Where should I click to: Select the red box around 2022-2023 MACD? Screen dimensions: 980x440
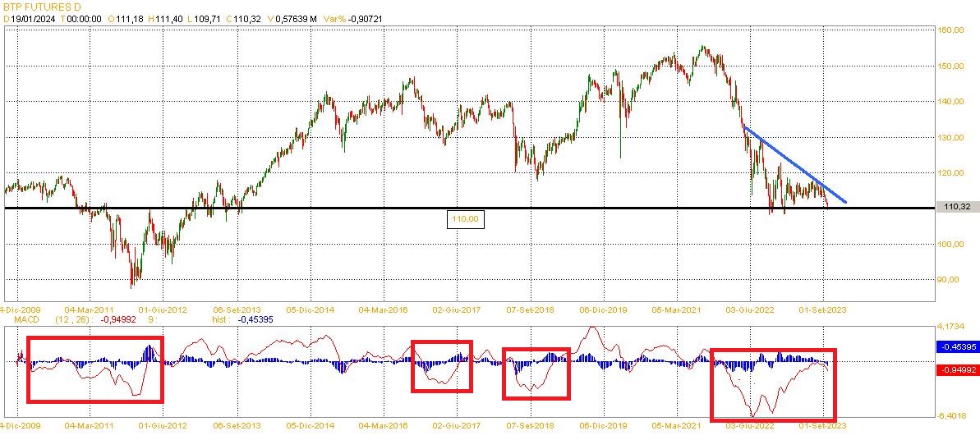[x=773, y=385]
